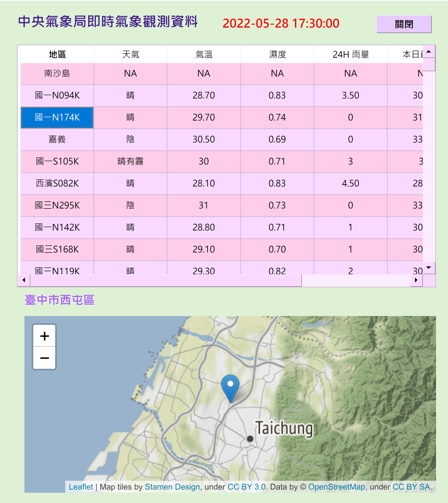The width and height of the screenshot is (448, 503).
Task: Open the CC BY 3.0 license link
Action: click(x=246, y=487)
